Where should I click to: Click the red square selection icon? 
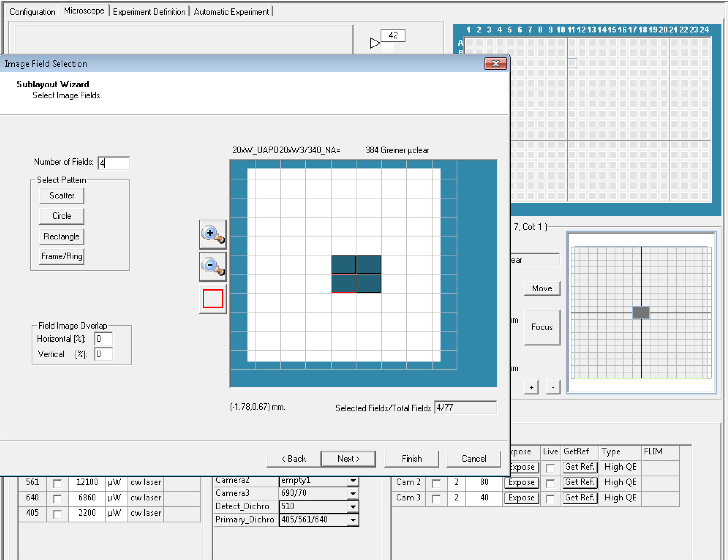[213, 299]
